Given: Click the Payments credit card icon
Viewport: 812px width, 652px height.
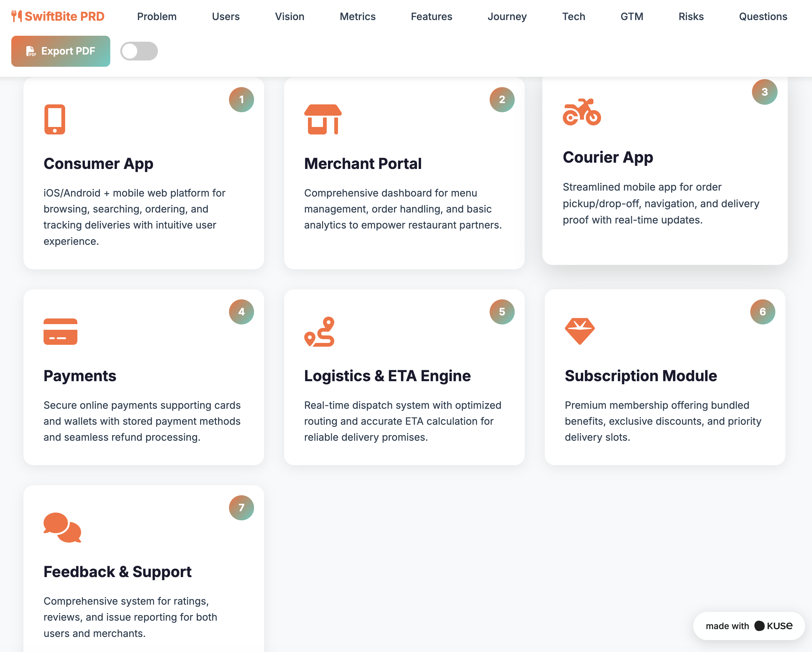Looking at the screenshot, I should pyautogui.click(x=61, y=332).
